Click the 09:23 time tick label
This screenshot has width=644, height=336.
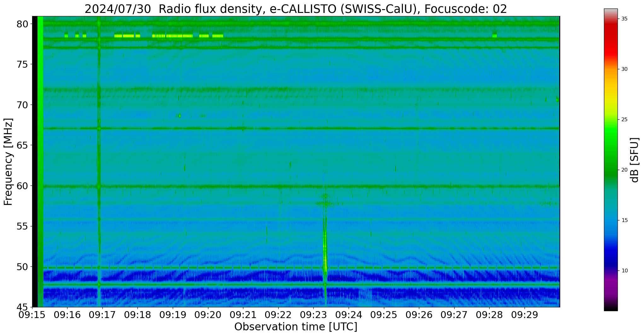point(313,315)
